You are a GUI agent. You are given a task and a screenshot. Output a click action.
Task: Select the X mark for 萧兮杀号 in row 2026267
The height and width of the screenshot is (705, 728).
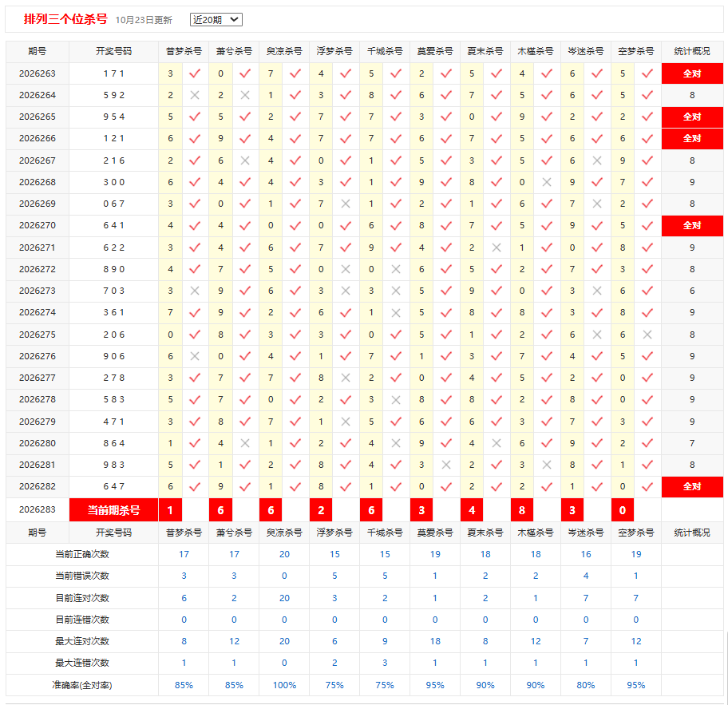[245, 160]
